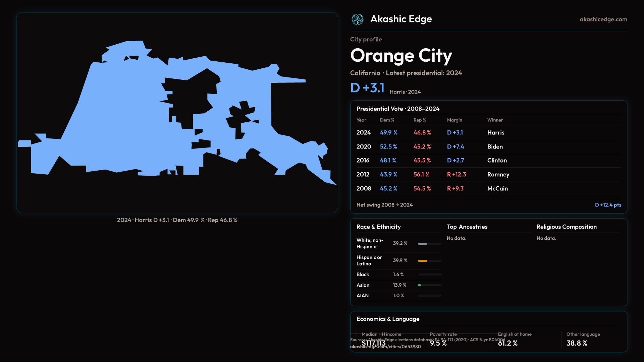Click the Top Ancestries heading
The height and width of the screenshot is (362, 644).
(x=467, y=227)
